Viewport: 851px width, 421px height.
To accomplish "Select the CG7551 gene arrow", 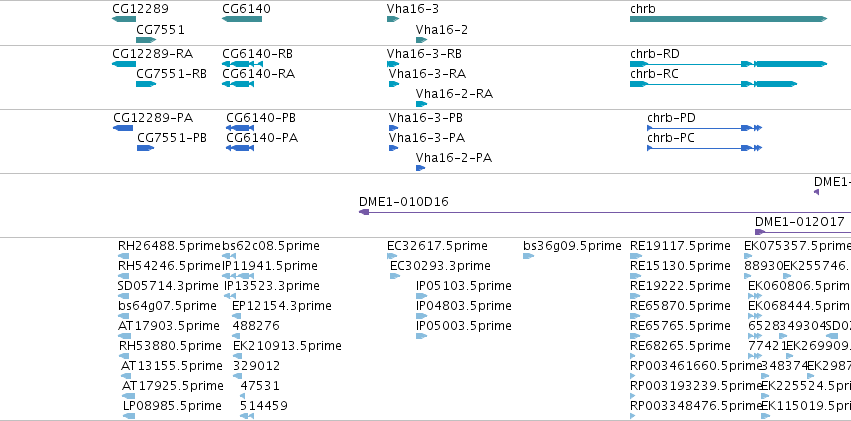I will point(146,40).
